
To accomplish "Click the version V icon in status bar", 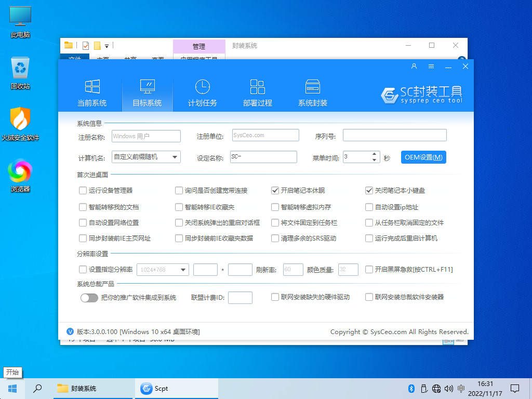I will 70,331.
